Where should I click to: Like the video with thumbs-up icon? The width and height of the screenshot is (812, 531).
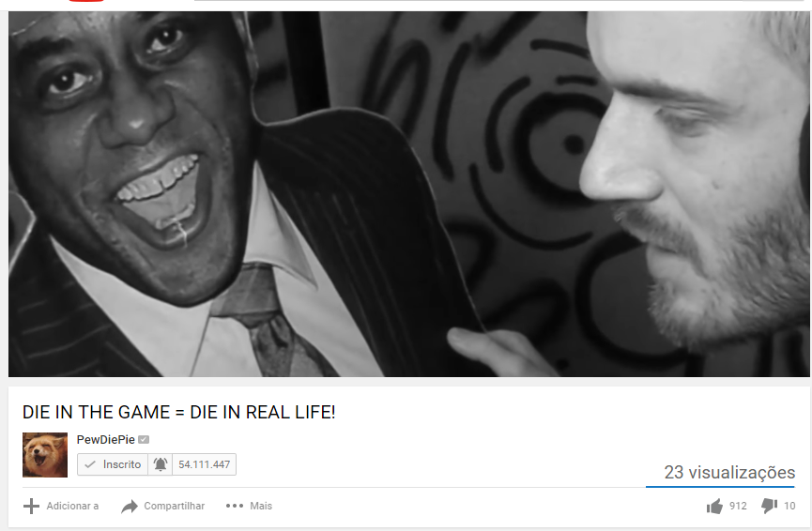pyautogui.click(x=714, y=506)
